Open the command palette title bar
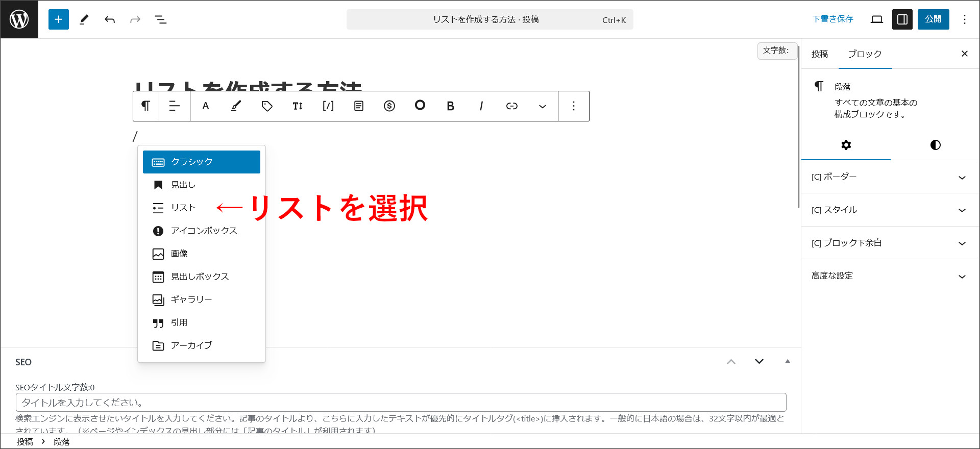This screenshot has height=449, width=980. coord(490,19)
